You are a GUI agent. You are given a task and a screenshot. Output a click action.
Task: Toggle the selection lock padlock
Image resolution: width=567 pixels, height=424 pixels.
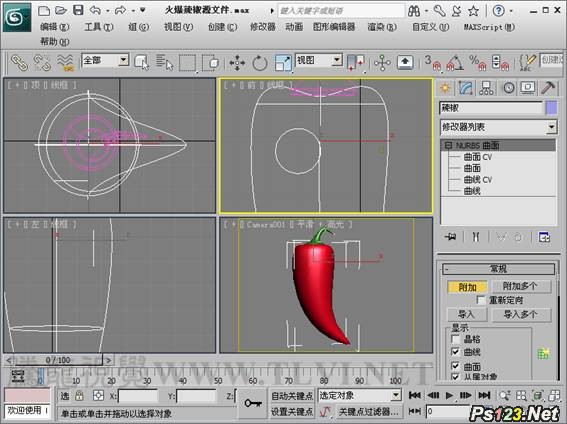[79, 395]
